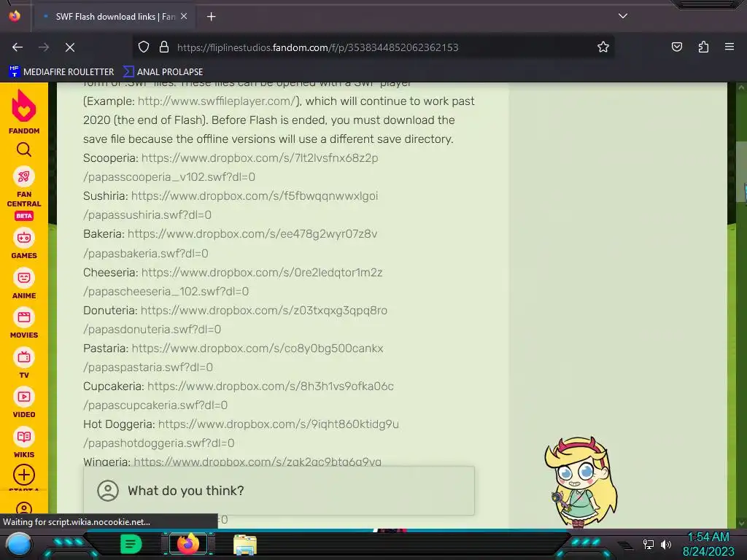Expand the list all tabs chevron
This screenshot has width=747, height=560.
coord(623,16)
